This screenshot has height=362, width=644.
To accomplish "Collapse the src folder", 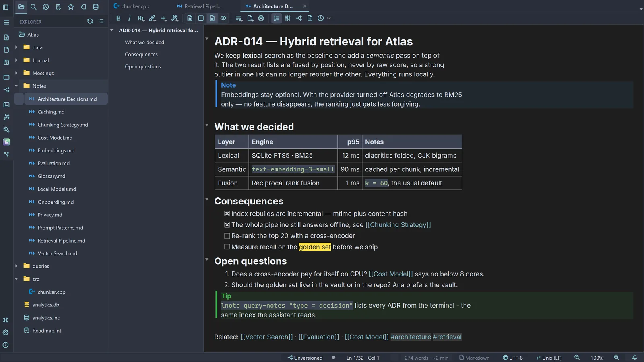I will pyautogui.click(x=16, y=279).
